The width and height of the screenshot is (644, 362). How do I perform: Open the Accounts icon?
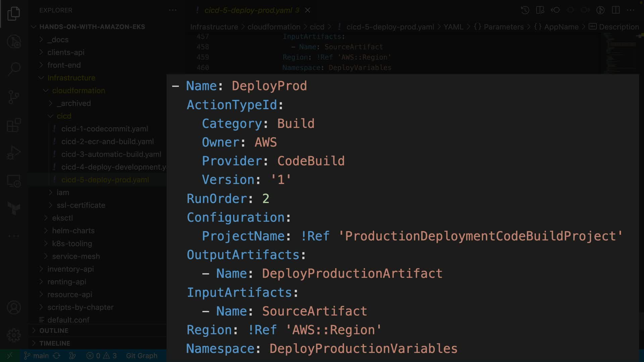[x=14, y=307]
